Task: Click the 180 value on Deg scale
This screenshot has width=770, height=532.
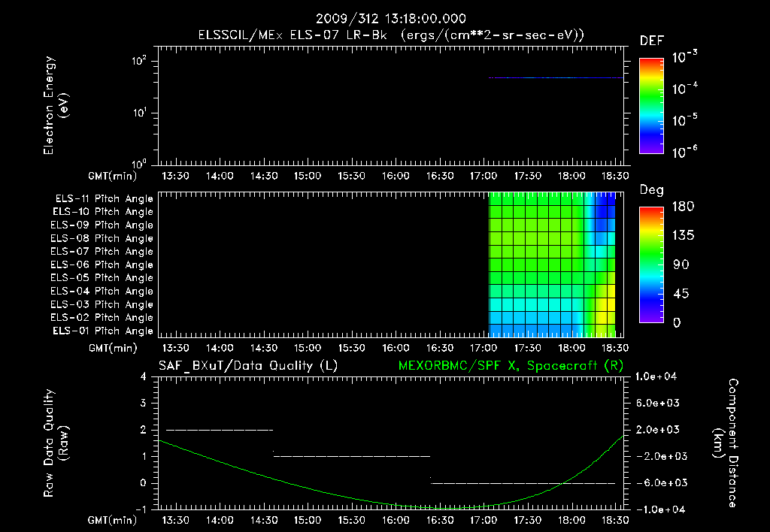Action: click(683, 207)
